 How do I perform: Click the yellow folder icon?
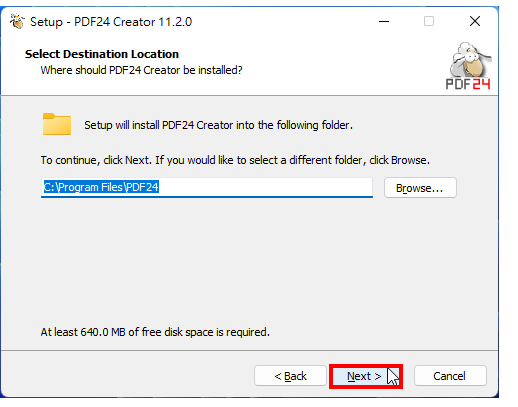coord(57,124)
